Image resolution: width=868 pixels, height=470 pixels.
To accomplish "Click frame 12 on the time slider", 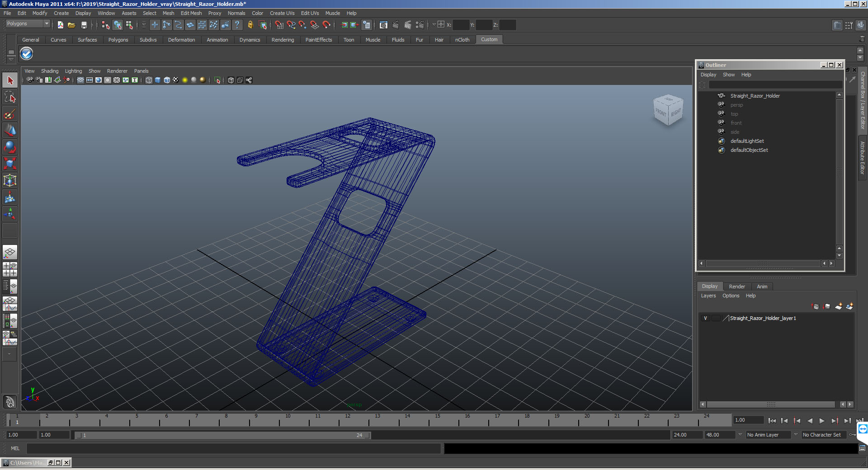I will [x=348, y=420].
